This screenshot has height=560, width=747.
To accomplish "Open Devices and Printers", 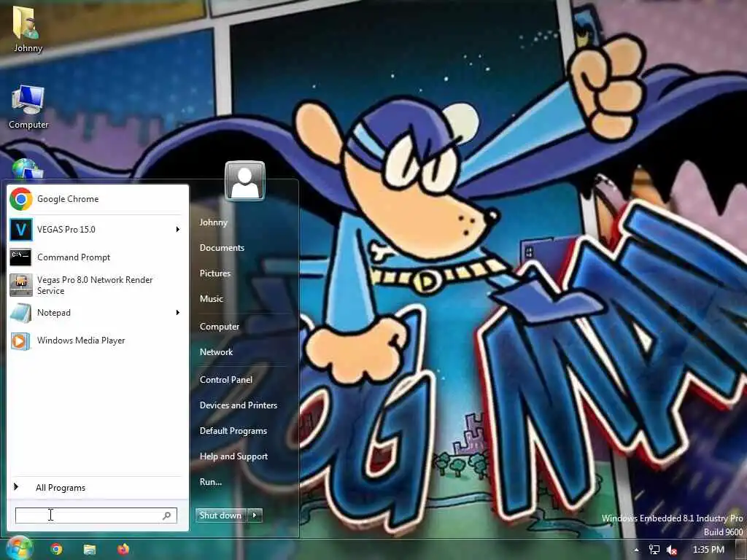I will point(239,405).
